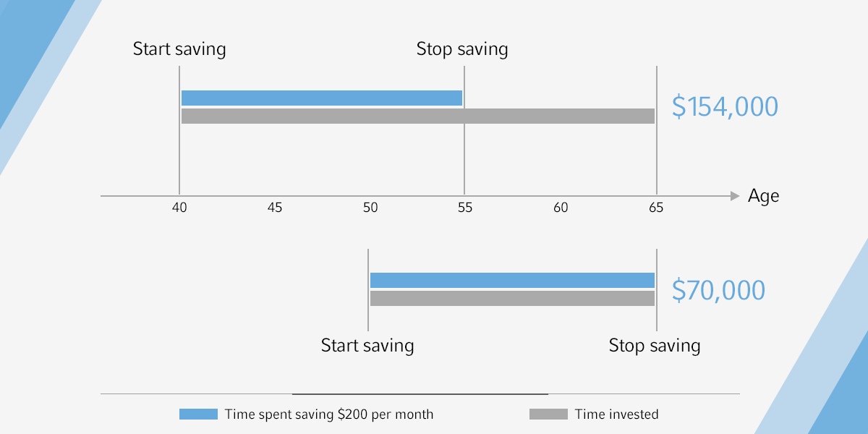The height and width of the screenshot is (434, 868).
Task: Click the age 65 tick label
Action: click(x=656, y=208)
